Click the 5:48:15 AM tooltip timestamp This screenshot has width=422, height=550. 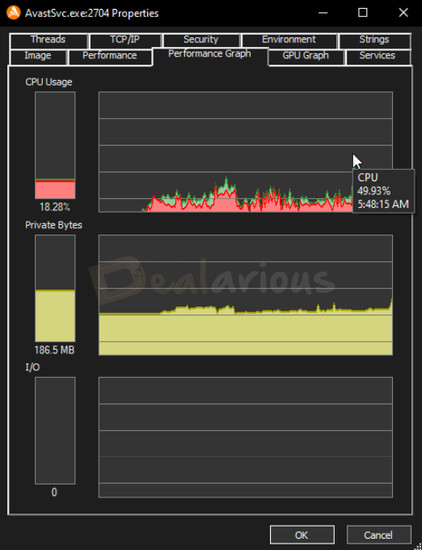383,204
